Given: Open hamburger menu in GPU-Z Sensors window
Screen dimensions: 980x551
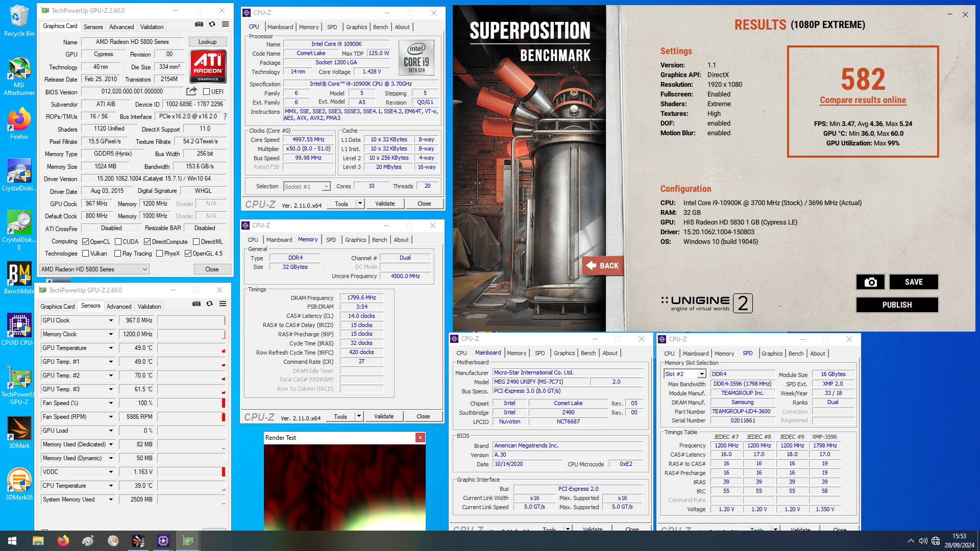Looking at the screenshot, I should [223, 304].
